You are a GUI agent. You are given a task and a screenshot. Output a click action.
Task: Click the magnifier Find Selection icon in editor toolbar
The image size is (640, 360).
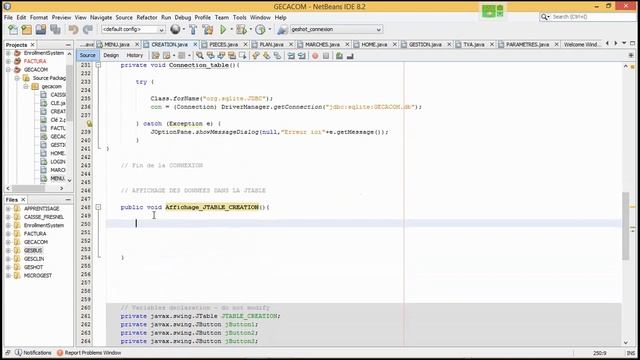(200, 56)
